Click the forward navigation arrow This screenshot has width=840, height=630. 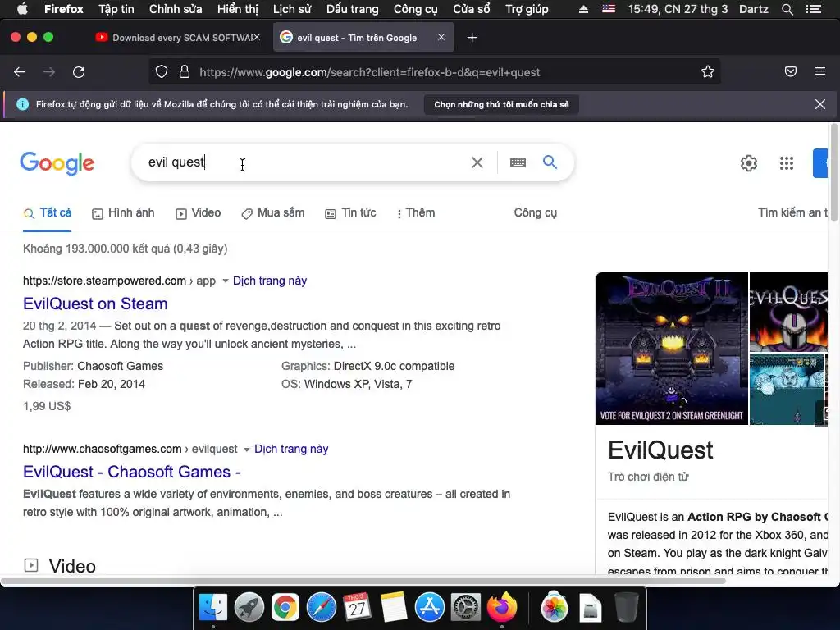pyautogui.click(x=49, y=72)
